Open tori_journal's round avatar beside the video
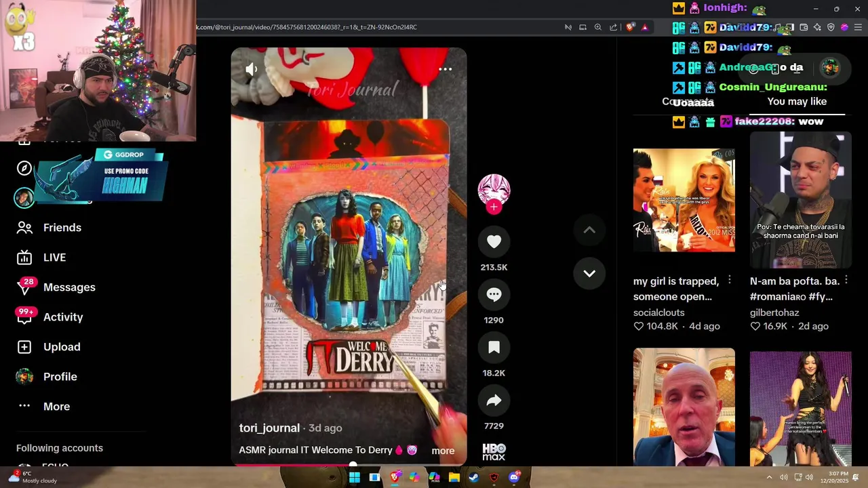 tap(494, 190)
